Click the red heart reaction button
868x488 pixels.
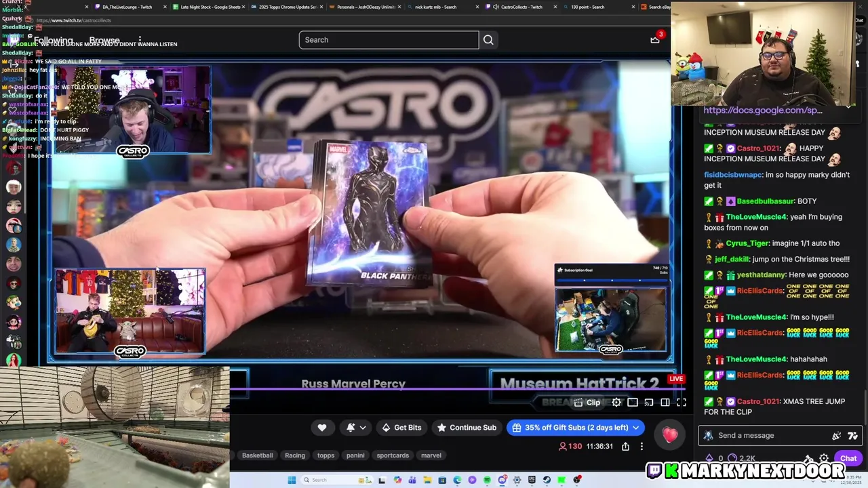click(x=670, y=435)
